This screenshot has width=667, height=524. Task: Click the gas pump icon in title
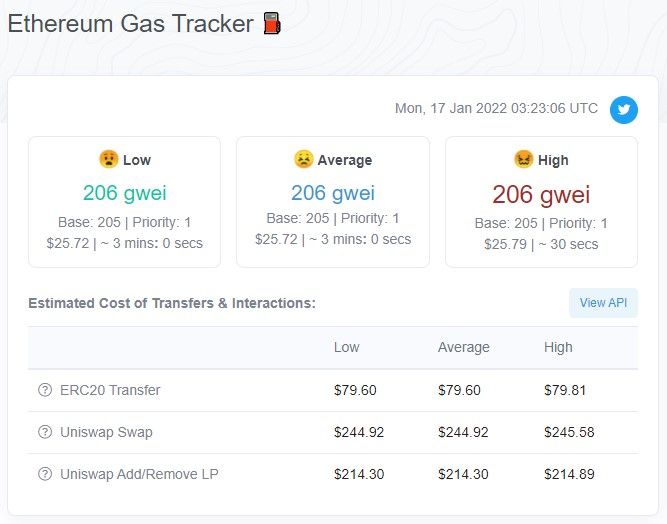coord(272,23)
